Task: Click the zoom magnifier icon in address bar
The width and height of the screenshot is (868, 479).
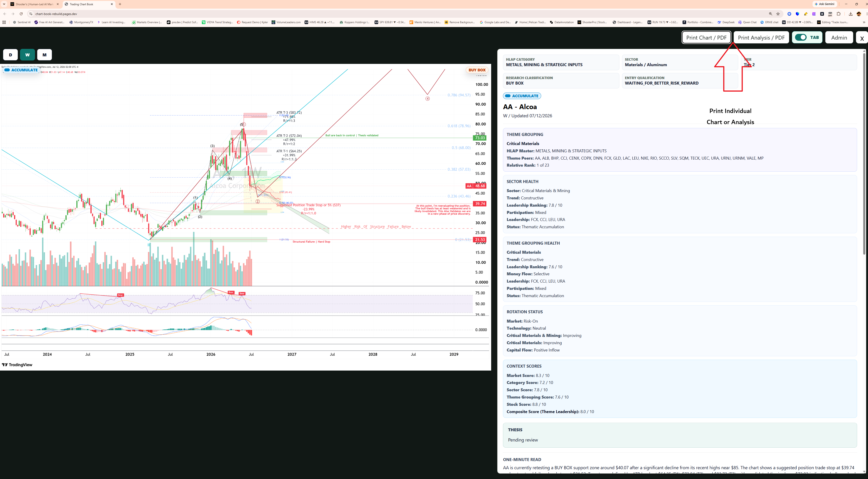Action: (770, 14)
